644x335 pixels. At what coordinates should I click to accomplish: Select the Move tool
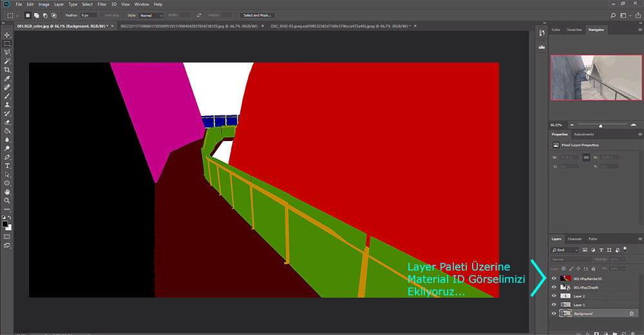pos(7,35)
